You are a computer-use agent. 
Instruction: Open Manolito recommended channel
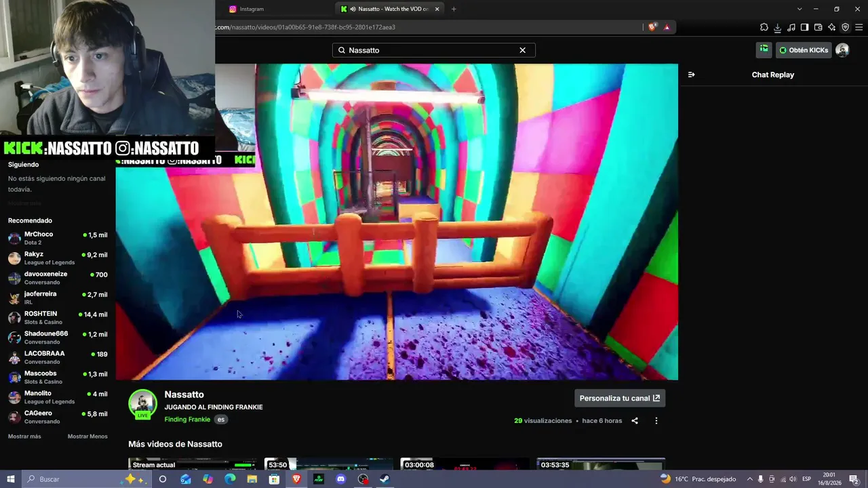58,397
